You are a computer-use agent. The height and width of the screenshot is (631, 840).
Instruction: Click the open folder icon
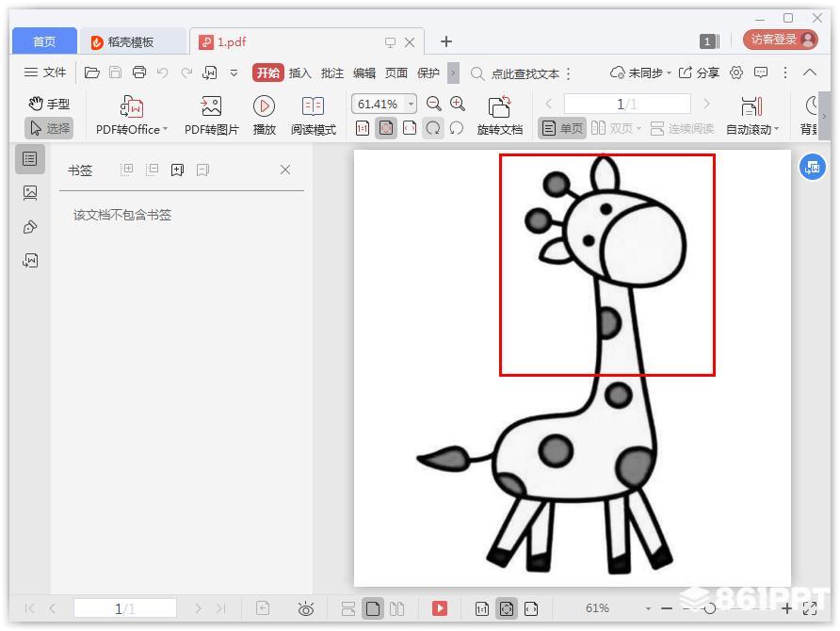point(92,73)
